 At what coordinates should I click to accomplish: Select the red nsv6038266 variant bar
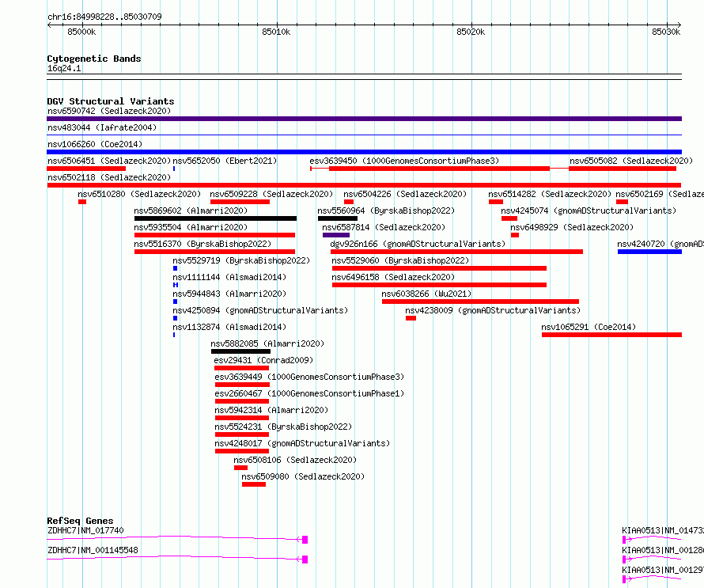pos(480,302)
